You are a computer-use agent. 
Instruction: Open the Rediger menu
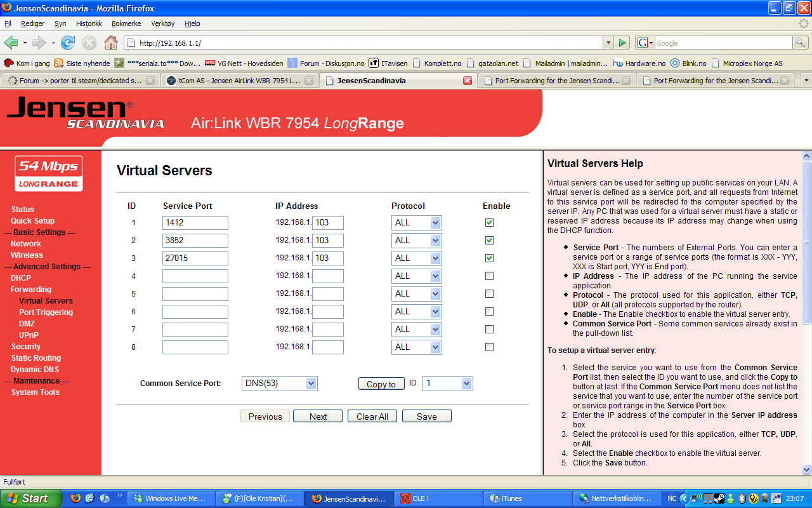[33, 23]
